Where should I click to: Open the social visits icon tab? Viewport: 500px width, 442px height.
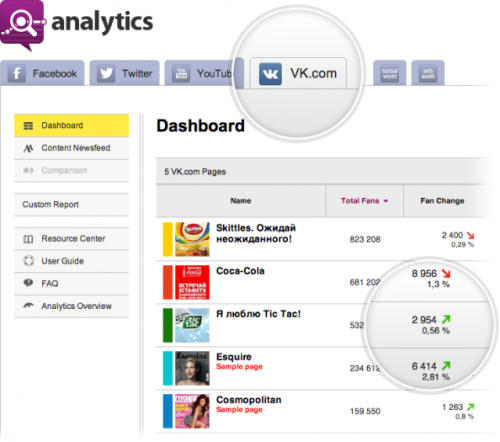389,73
